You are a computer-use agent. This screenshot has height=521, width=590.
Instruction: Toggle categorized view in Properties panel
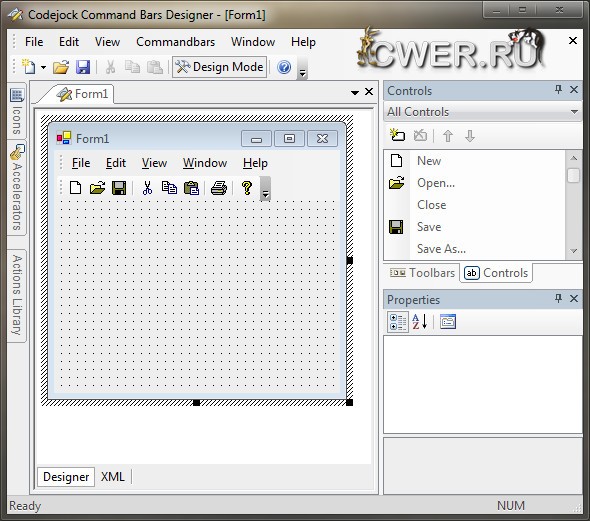click(x=398, y=322)
